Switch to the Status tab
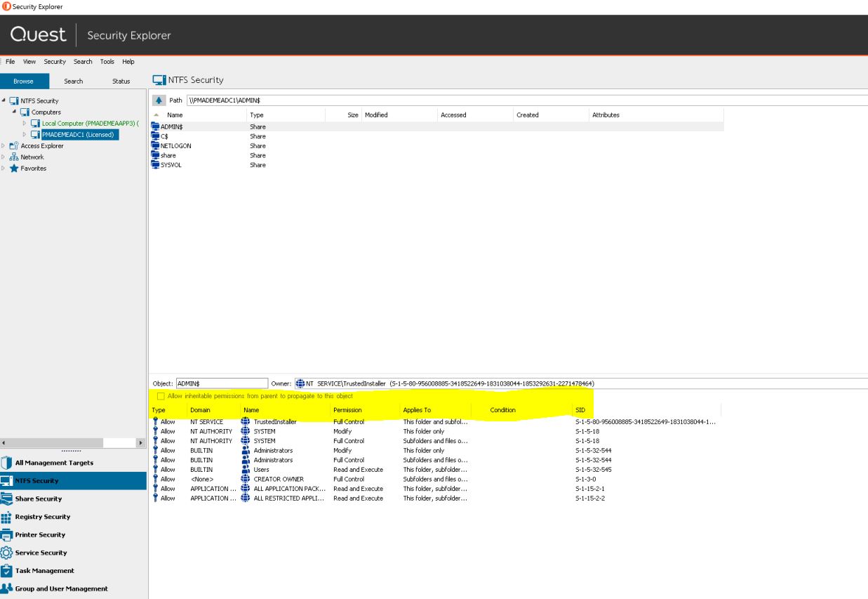868x599 pixels. 121,80
